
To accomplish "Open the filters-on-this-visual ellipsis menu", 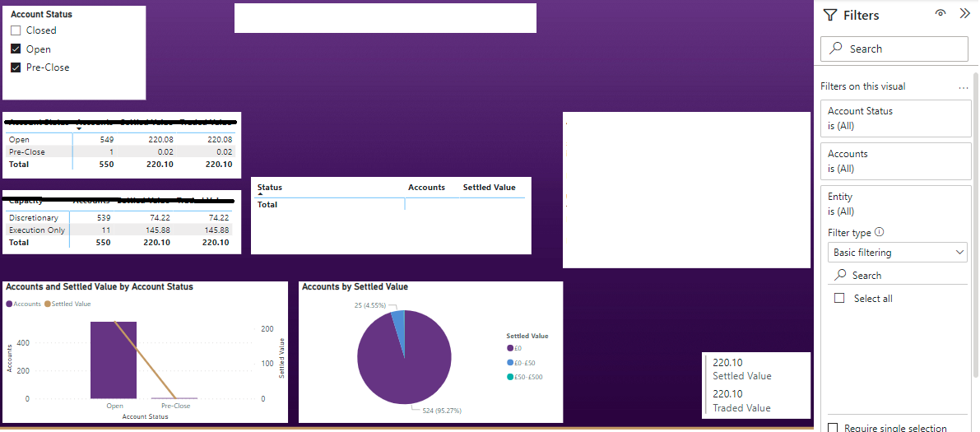I will point(963,88).
